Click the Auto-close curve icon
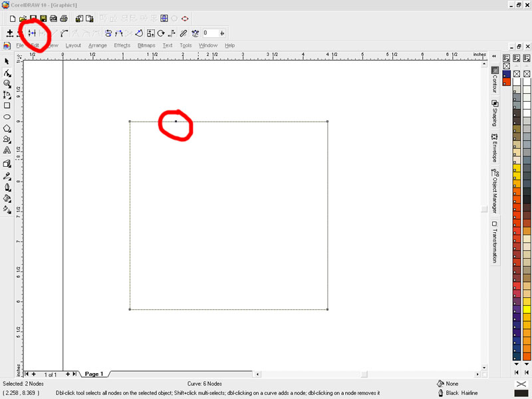The width and height of the screenshot is (532, 399). pos(139,33)
